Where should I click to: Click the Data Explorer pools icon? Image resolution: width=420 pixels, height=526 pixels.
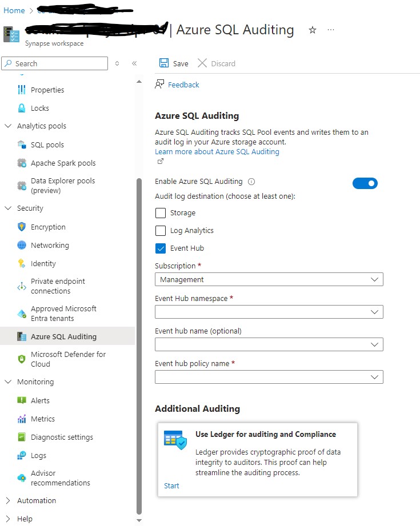[x=22, y=186]
